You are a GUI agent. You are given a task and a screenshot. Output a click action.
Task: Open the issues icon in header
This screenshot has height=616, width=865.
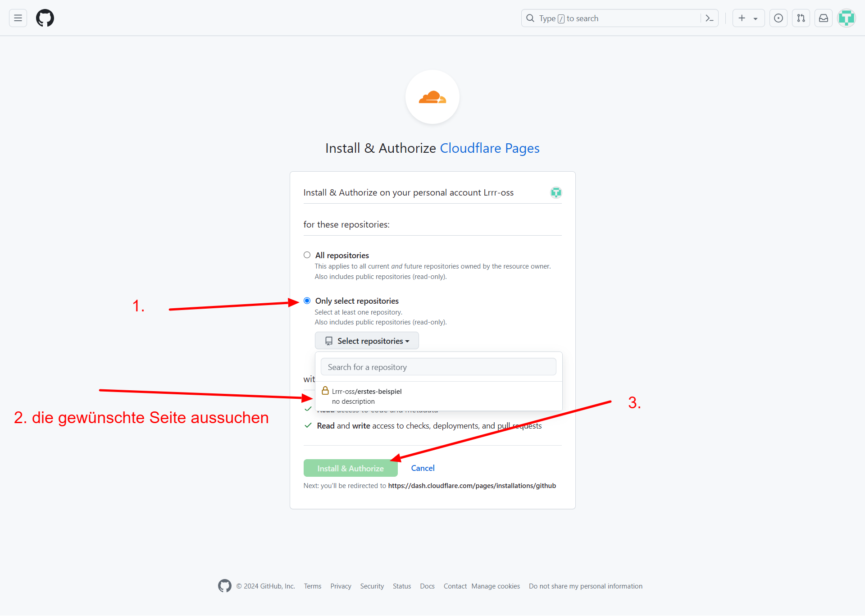click(778, 18)
